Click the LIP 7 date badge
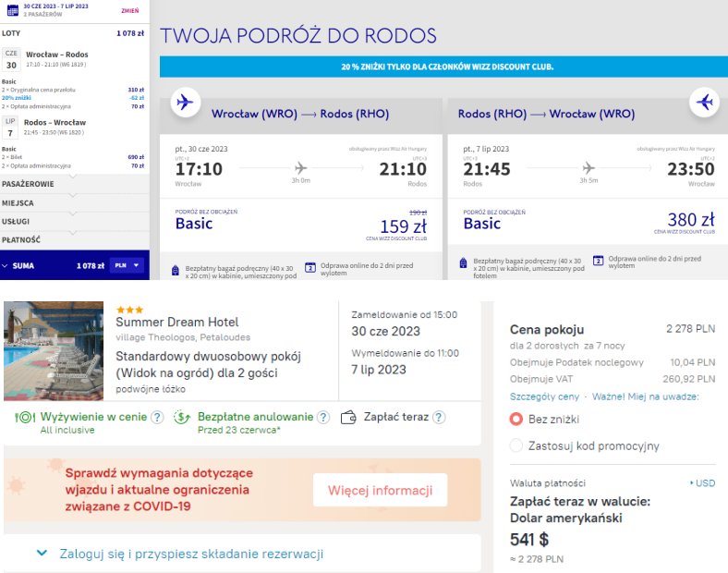The width and height of the screenshot is (728, 573). pos(10,128)
